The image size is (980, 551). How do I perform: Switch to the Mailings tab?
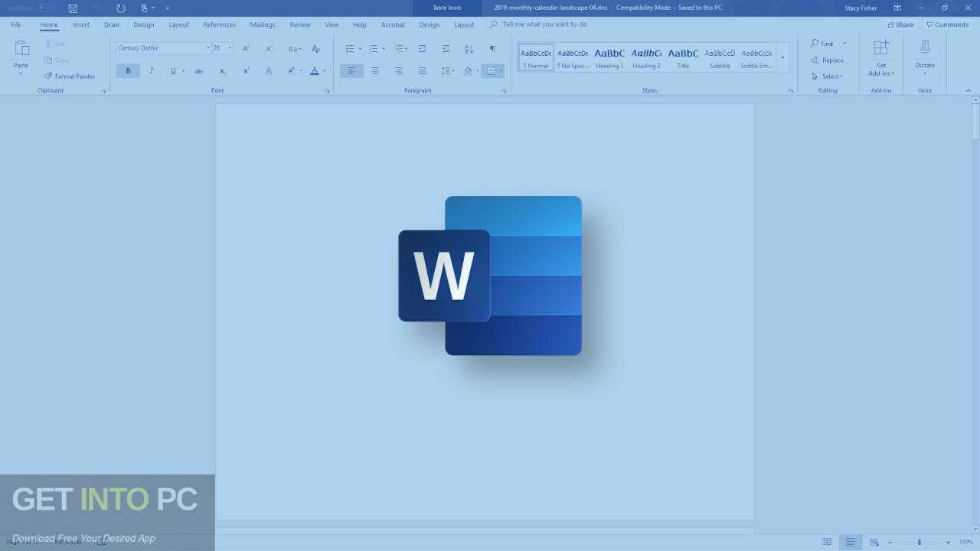[x=263, y=24]
